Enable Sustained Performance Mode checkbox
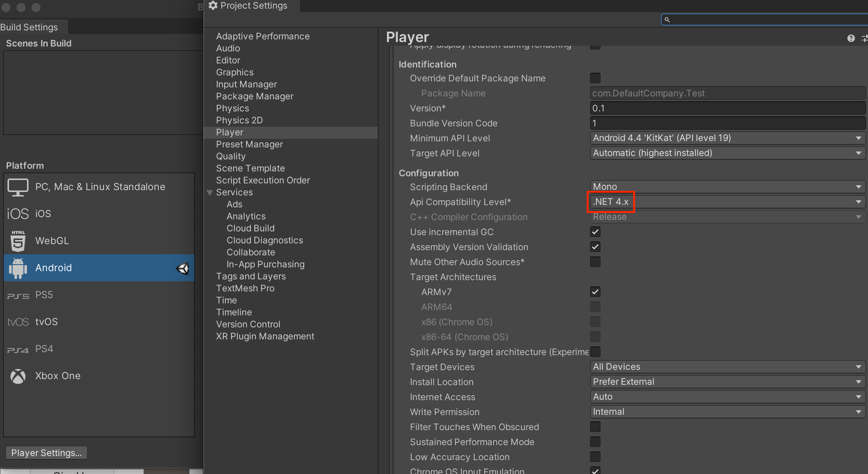The image size is (868, 474). (x=595, y=442)
